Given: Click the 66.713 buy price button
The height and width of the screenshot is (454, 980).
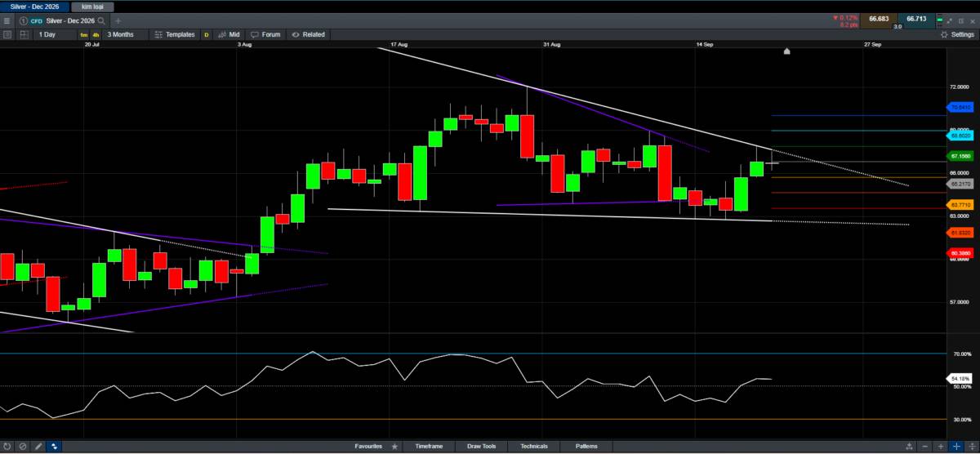Looking at the screenshot, I should tap(915, 18).
